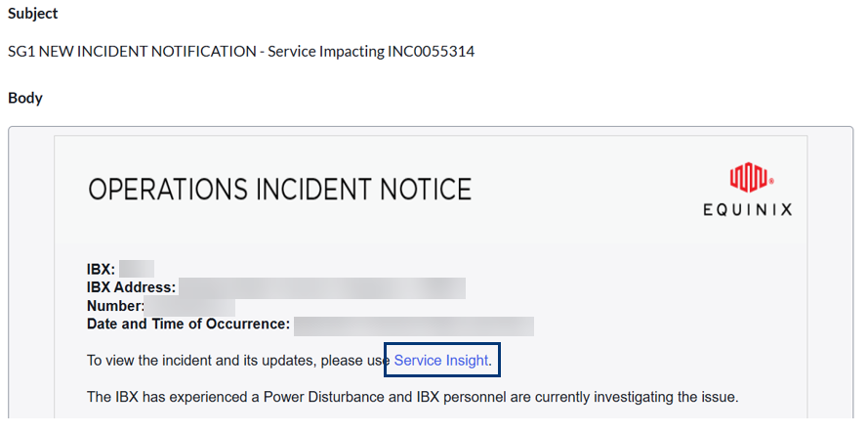Click the words 'Service Impacting' in the subject

[325, 52]
